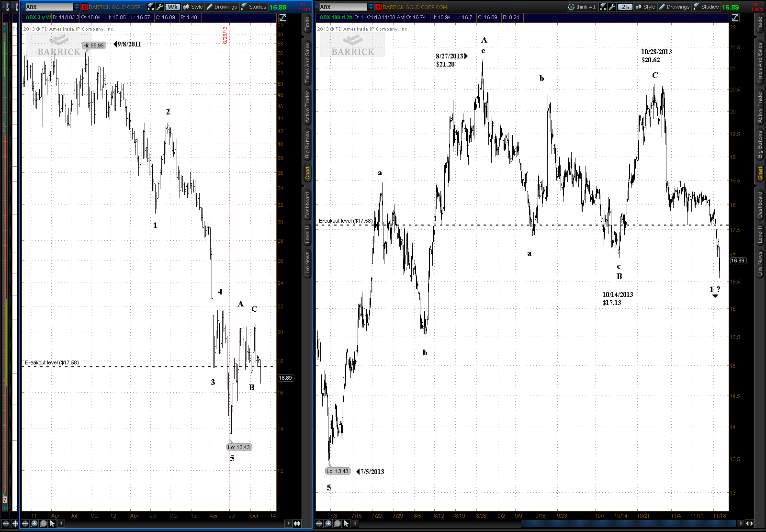Open Level II side tab, right chart

(760, 235)
